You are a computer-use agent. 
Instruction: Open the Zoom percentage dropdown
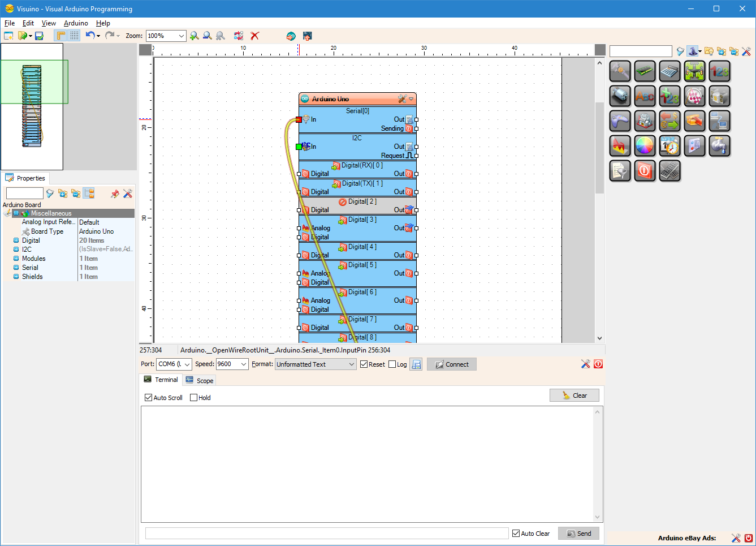[x=181, y=36]
